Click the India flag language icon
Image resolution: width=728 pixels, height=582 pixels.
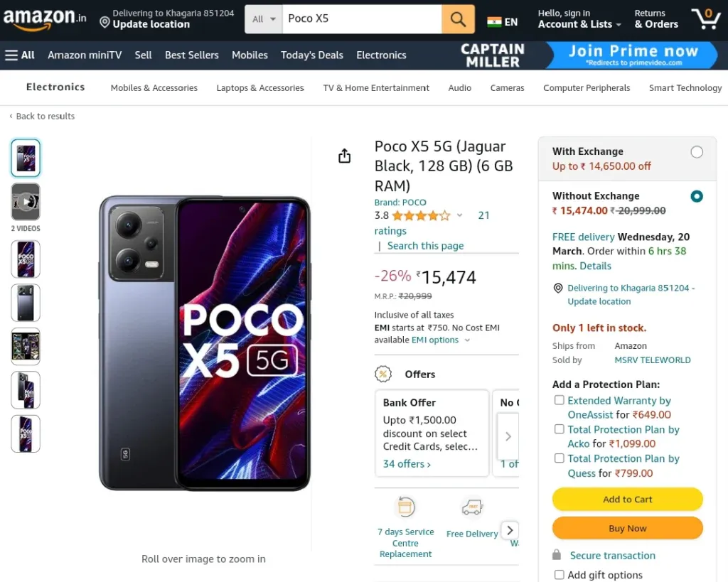[x=494, y=22]
